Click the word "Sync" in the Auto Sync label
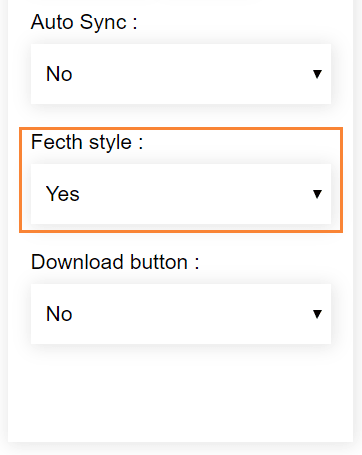 point(103,23)
